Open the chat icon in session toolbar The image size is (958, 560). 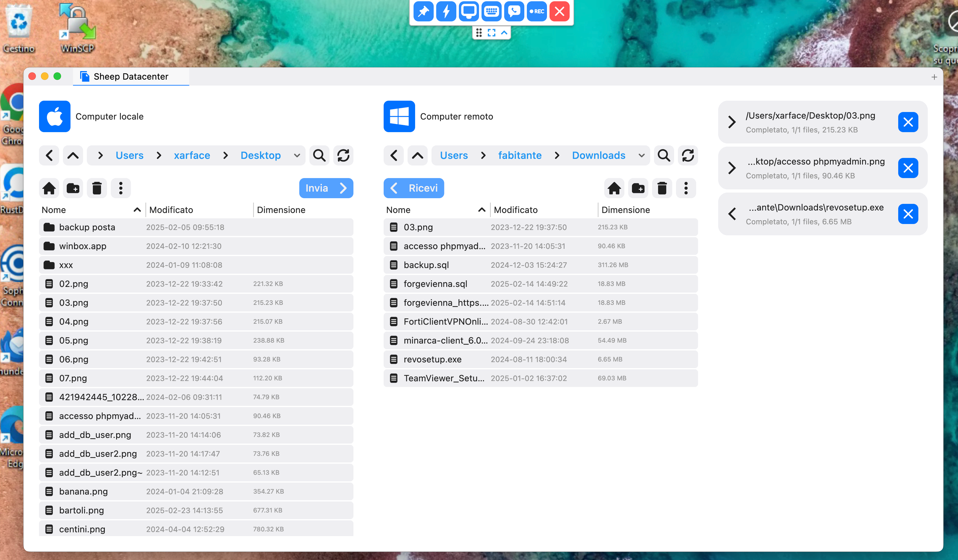pos(514,11)
